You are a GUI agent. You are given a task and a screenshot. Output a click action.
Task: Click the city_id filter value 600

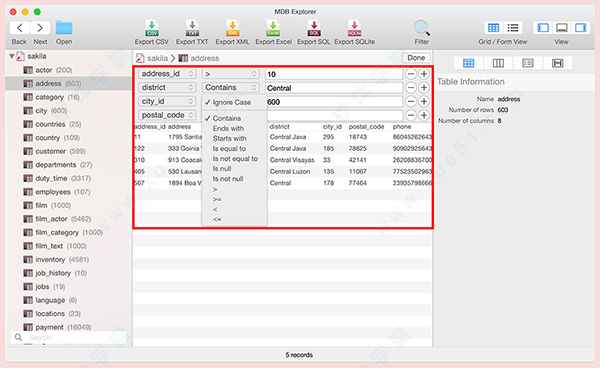334,101
